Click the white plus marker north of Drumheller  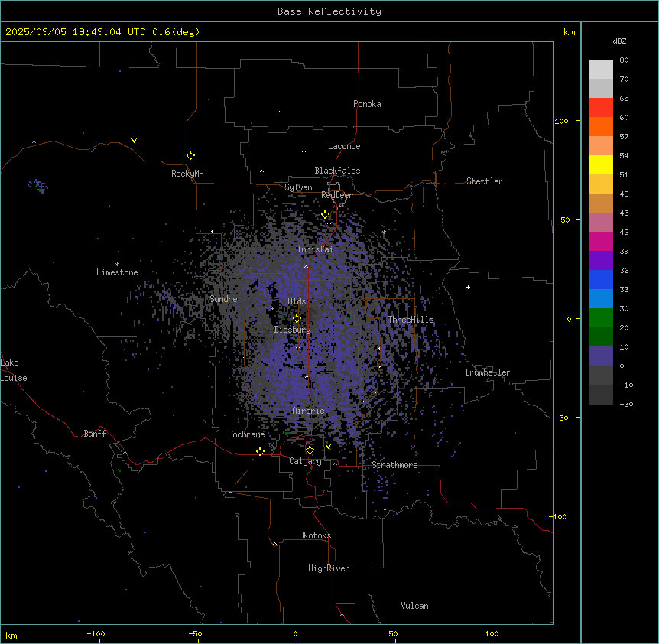point(468,287)
